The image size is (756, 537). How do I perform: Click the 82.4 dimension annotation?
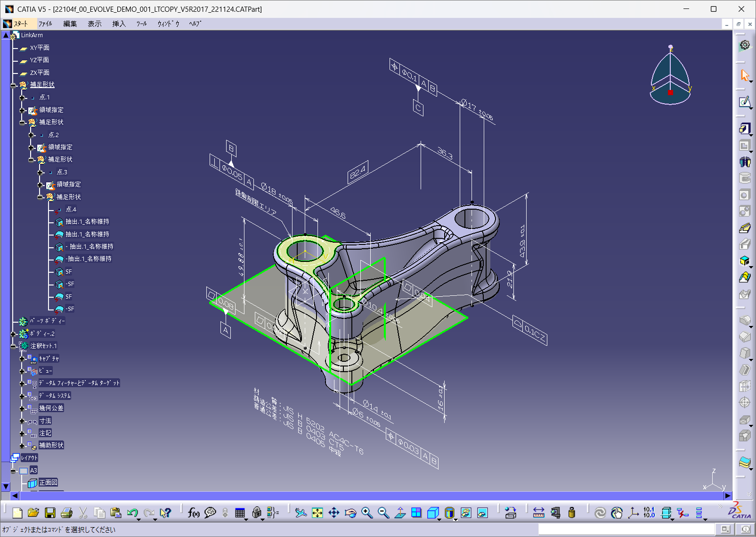(x=358, y=171)
